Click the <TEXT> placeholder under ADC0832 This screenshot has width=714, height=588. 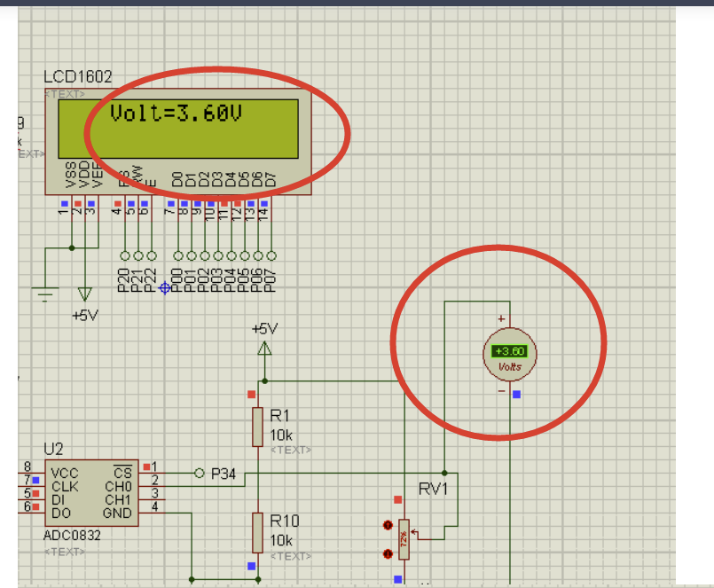(65, 552)
